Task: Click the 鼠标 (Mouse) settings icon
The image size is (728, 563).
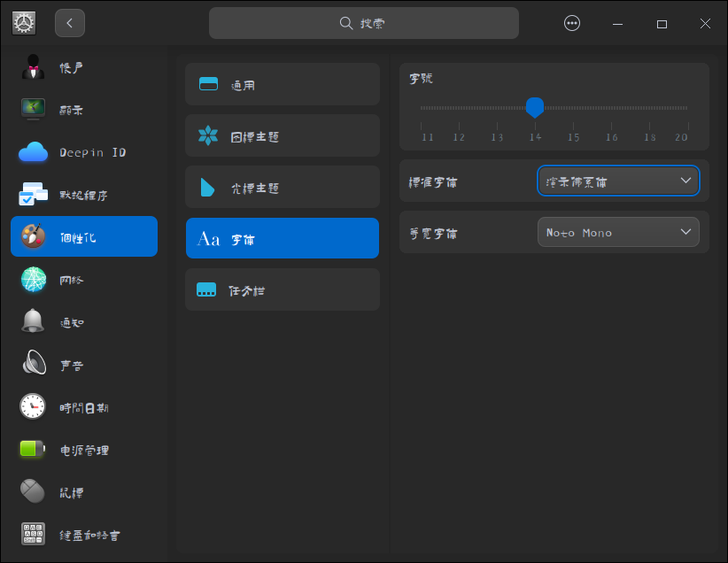Action: [x=33, y=491]
